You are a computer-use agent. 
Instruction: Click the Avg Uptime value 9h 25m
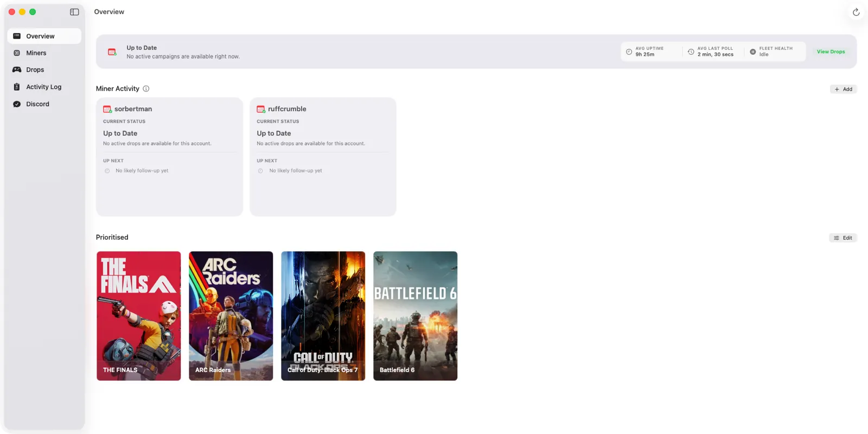tap(645, 55)
